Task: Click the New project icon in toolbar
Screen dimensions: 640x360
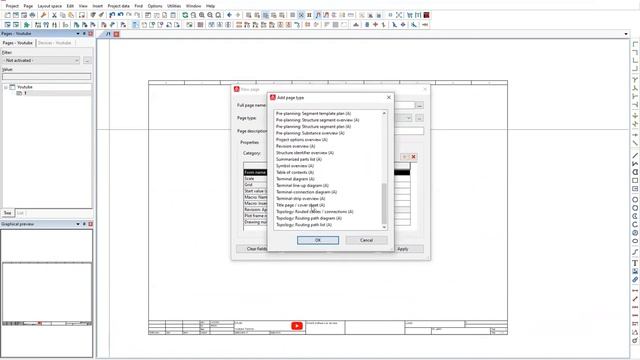Action: [7, 15]
